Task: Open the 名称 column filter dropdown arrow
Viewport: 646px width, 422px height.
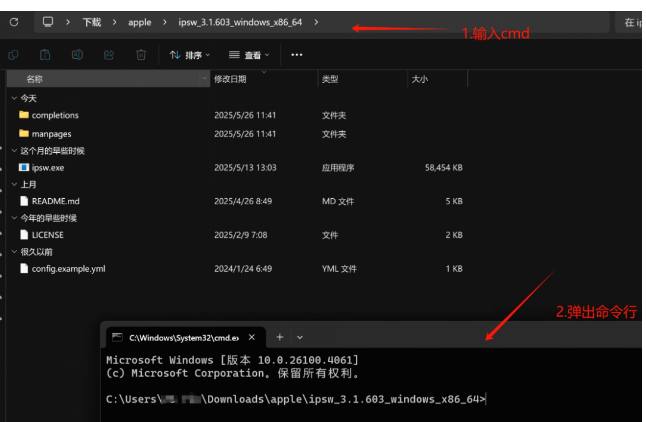Action: point(204,79)
